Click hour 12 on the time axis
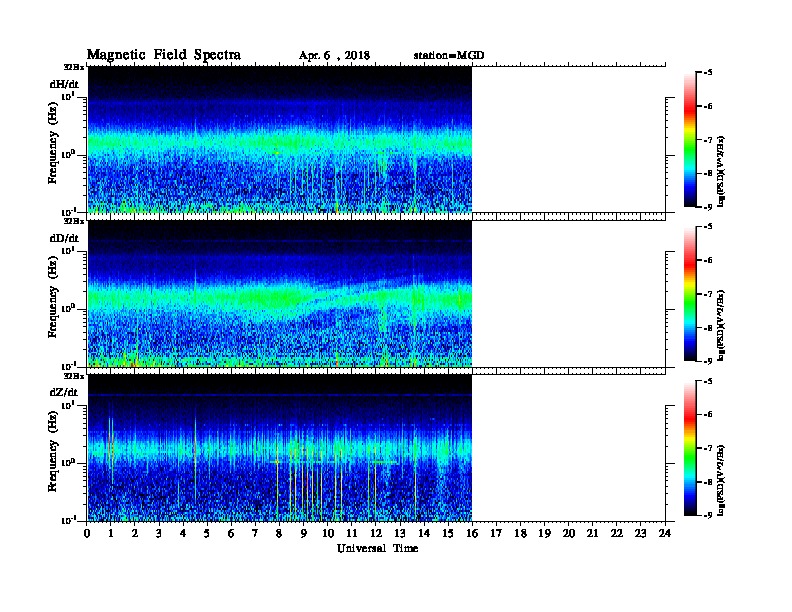This screenshot has height=612, width=792. pos(376,534)
